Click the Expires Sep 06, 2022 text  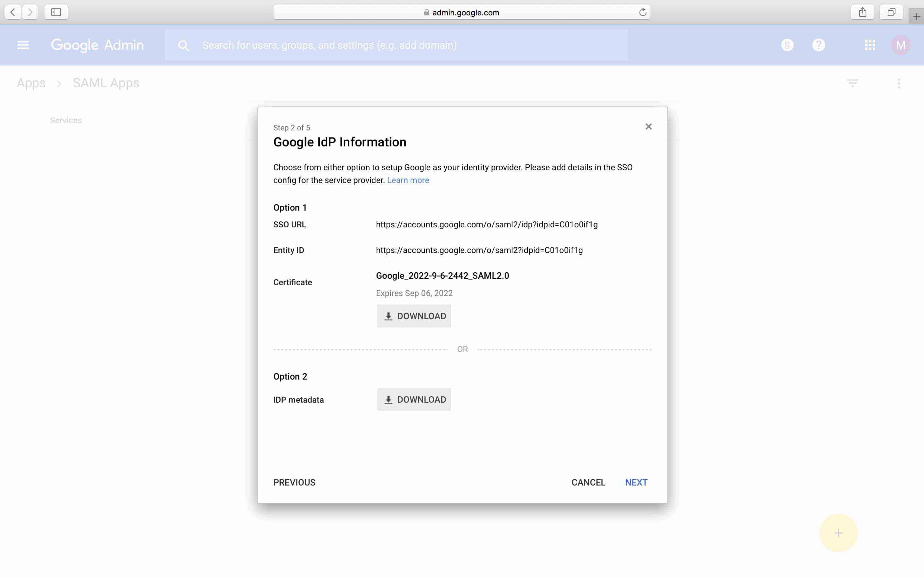414,293
